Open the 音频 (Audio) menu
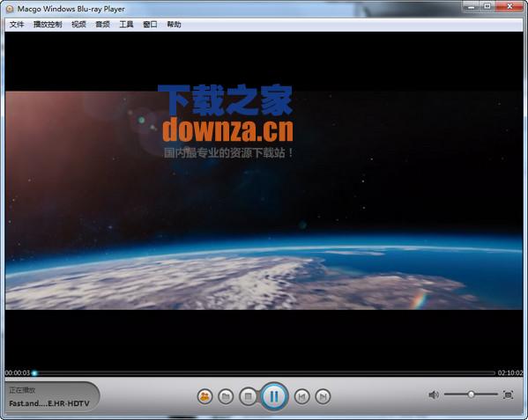The width and height of the screenshot is (528, 420). point(102,25)
